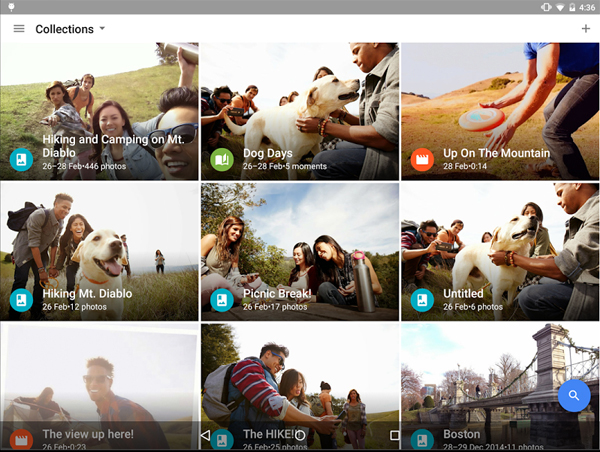Open the hamburger navigation menu
Image resolution: width=600 pixels, height=452 pixels.
[19, 29]
